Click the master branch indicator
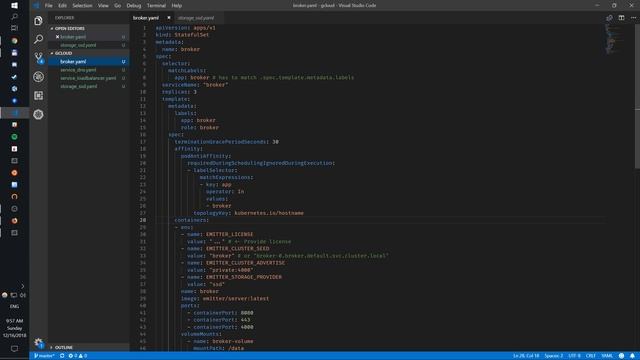 [x=44, y=356]
